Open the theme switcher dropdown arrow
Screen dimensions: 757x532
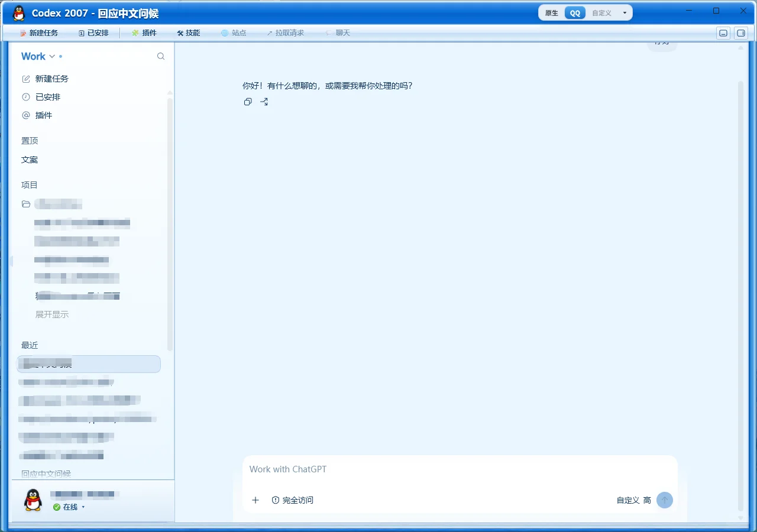(625, 13)
